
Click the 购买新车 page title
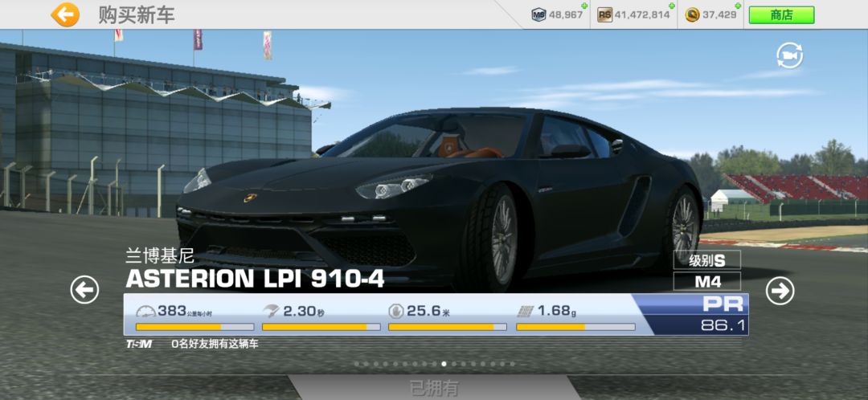[x=136, y=15]
